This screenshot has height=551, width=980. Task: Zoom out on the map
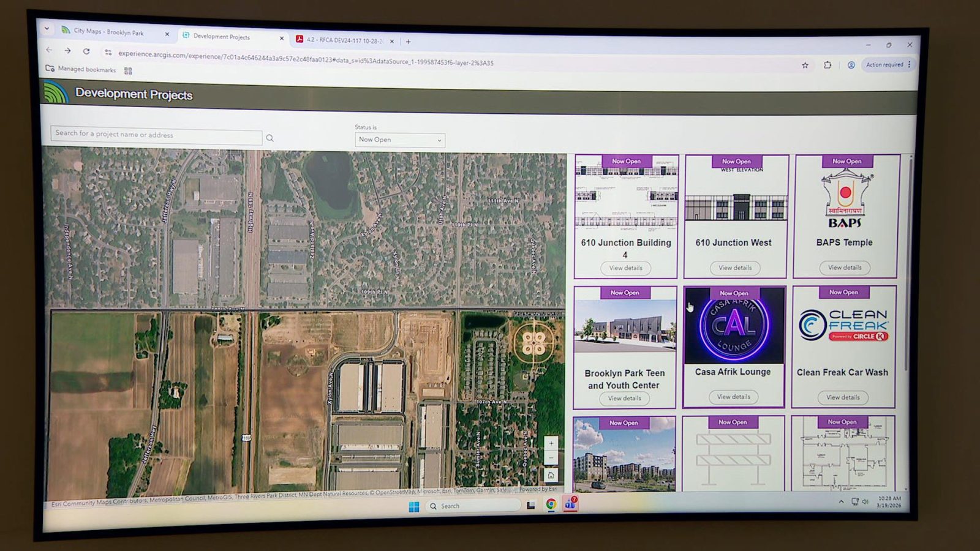point(551,458)
